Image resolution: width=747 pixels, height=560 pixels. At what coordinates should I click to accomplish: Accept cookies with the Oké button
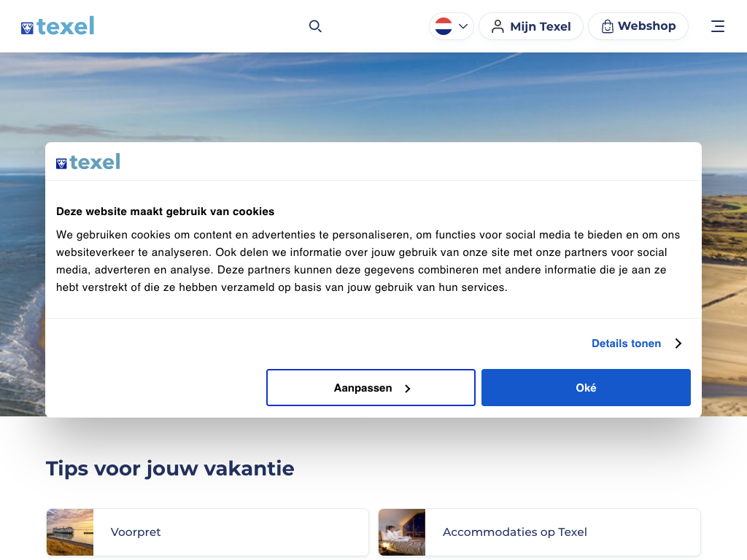click(x=586, y=388)
